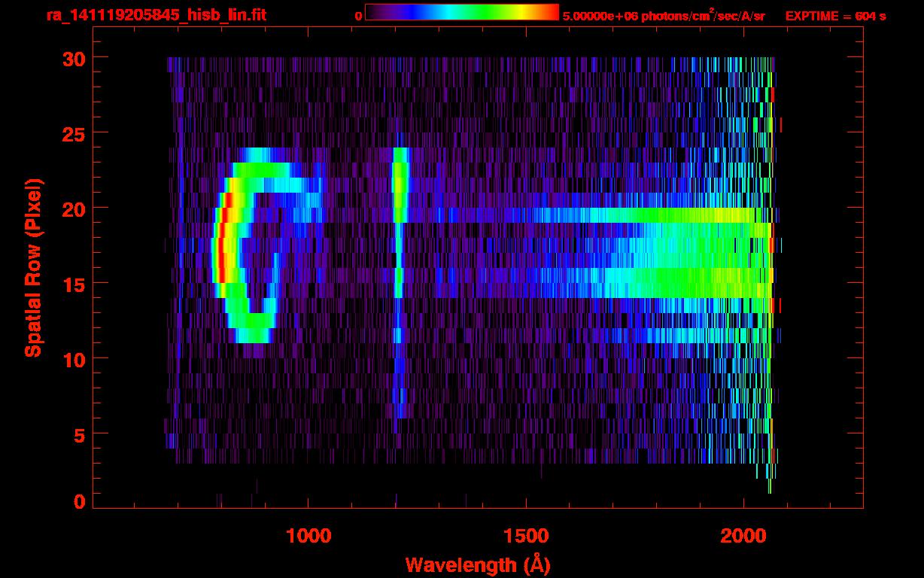Screen dimensions: 924x578
Task: Click the filename ra_141119205845_hisb_lin.fit
Action: tap(156, 15)
